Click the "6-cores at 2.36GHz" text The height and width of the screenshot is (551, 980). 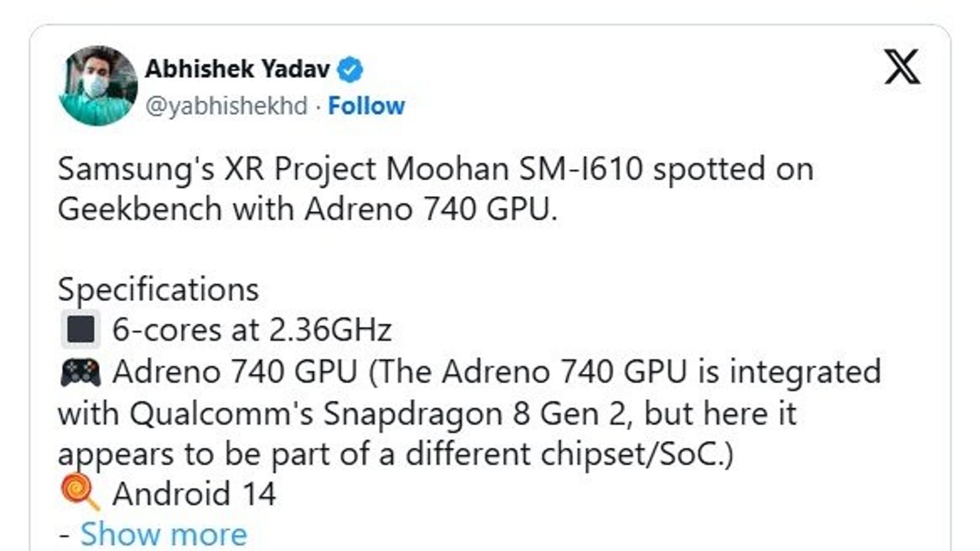click(252, 330)
